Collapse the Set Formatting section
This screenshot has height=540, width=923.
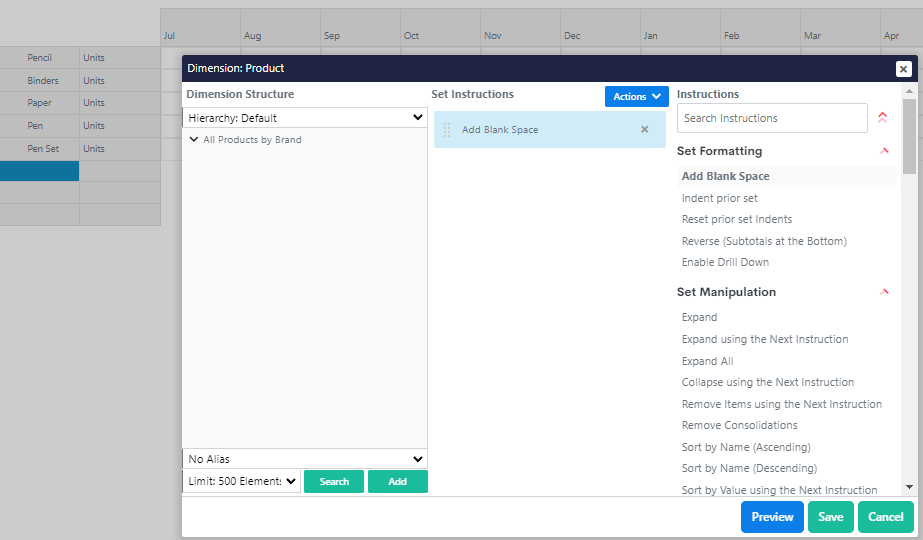tap(884, 151)
